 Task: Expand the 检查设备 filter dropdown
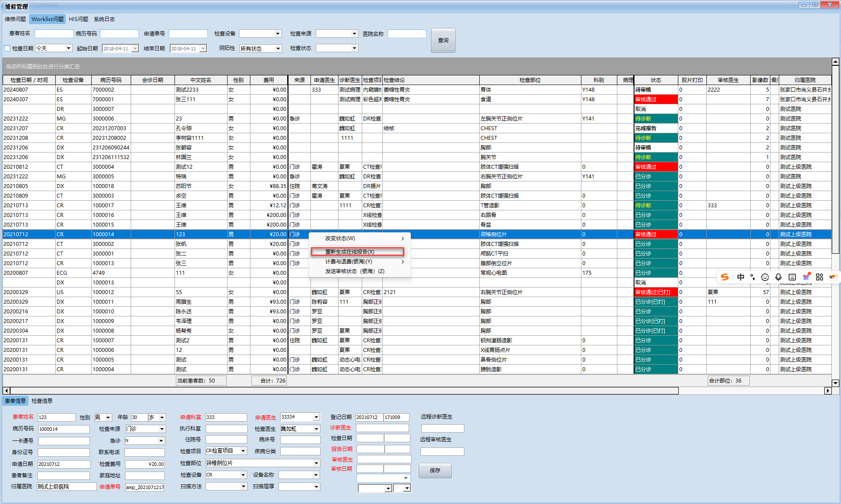[x=278, y=34]
